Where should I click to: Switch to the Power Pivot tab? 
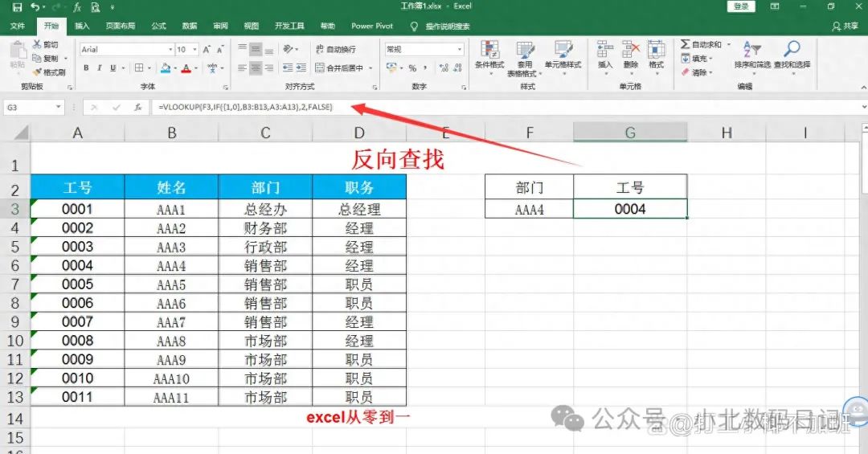pos(372,26)
